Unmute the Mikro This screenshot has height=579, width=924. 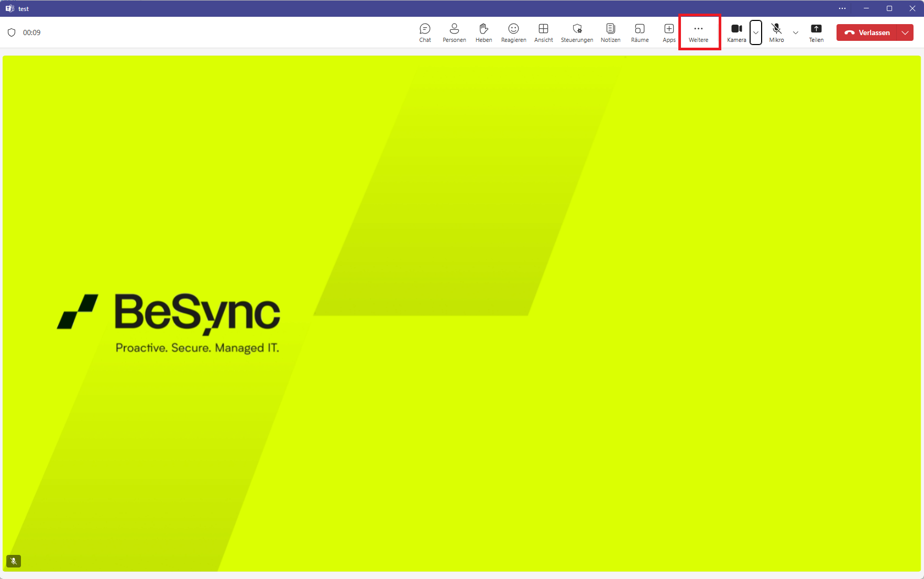(x=776, y=32)
